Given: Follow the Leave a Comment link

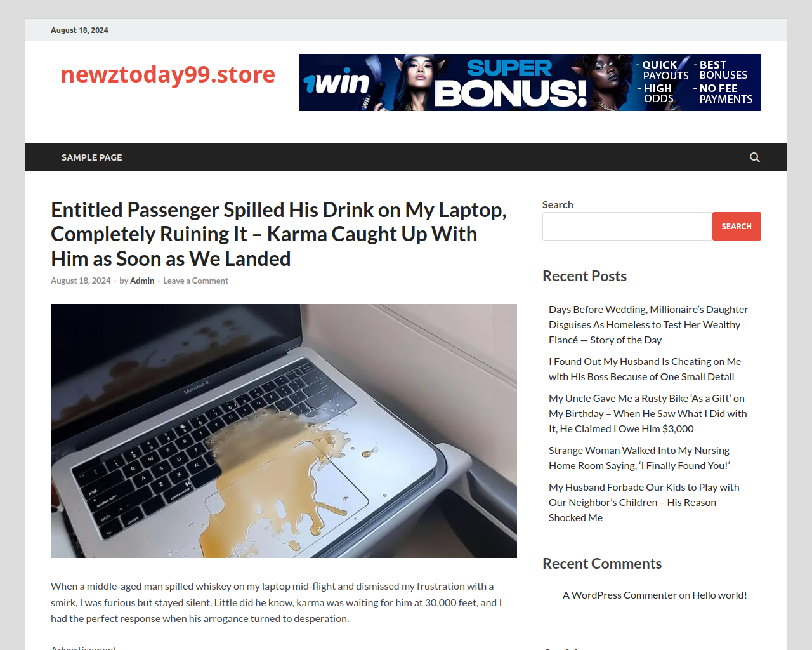Looking at the screenshot, I should click(x=195, y=281).
